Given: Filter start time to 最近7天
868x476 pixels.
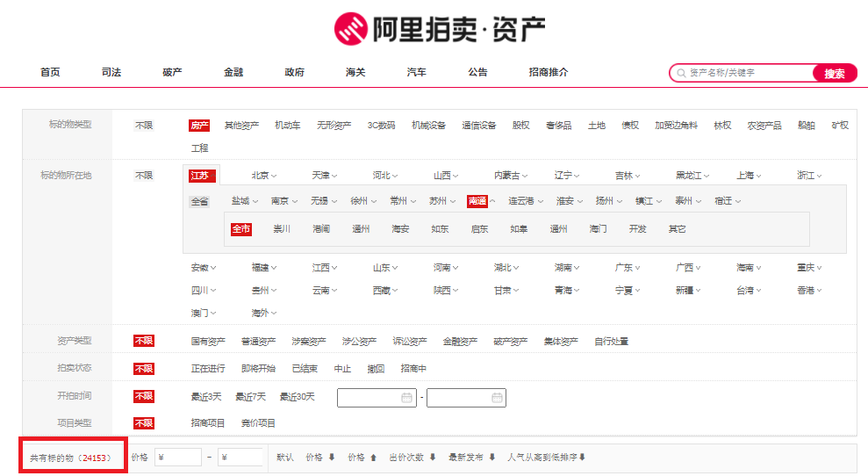Looking at the screenshot, I should click(251, 397).
